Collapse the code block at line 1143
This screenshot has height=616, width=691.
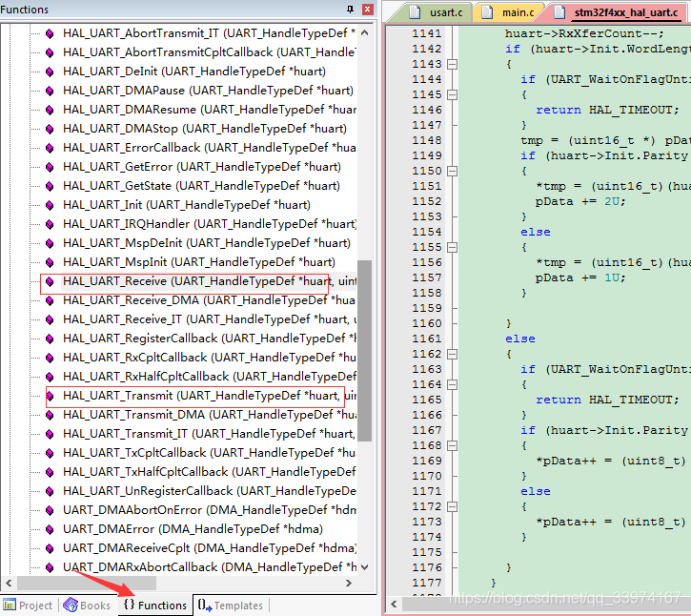pyautogui.click(x=452, y=64)
